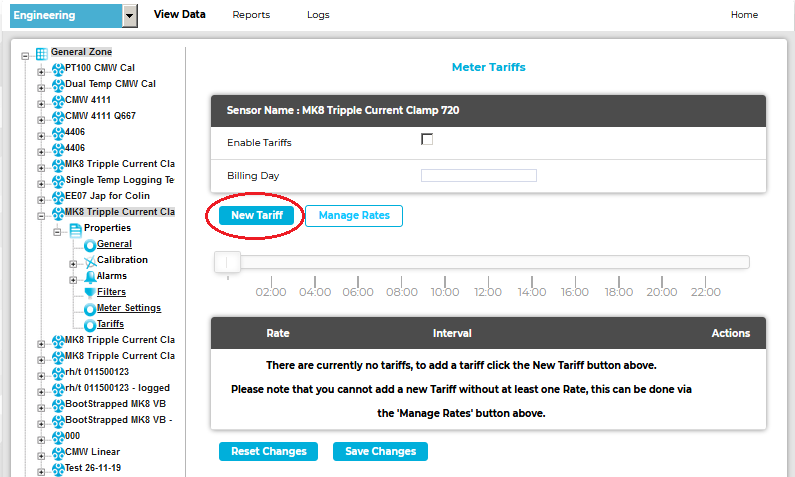This screenshot has width=795, height=477.
Task: Click the rh/t 011500123 - logged sensor icon
Action: [58, 390]
